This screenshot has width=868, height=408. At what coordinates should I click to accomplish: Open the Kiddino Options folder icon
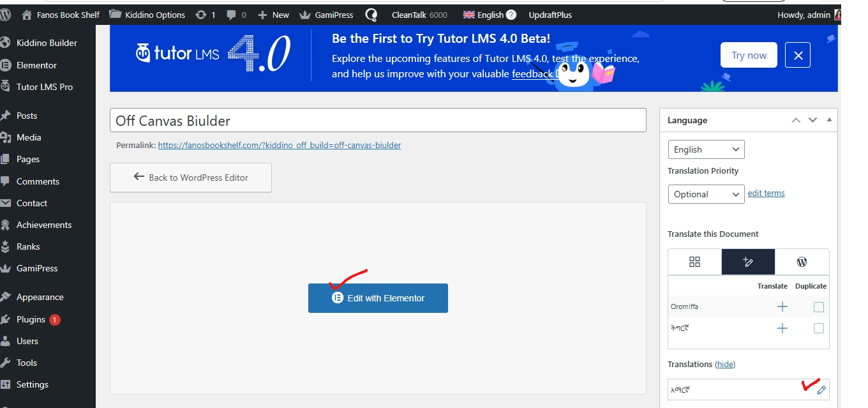point(116,14)
